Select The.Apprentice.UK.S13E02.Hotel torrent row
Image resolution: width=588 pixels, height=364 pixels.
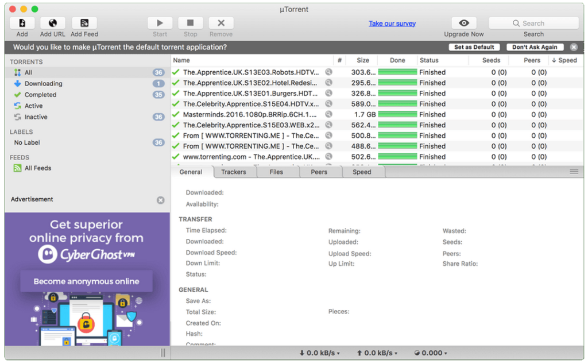(x=377, y=83)
